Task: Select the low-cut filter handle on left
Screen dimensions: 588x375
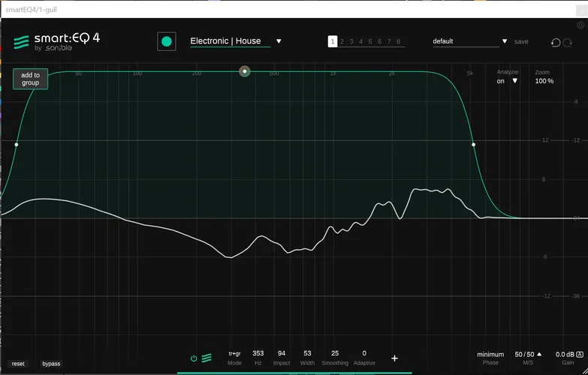Action: [x=16, y=145]
